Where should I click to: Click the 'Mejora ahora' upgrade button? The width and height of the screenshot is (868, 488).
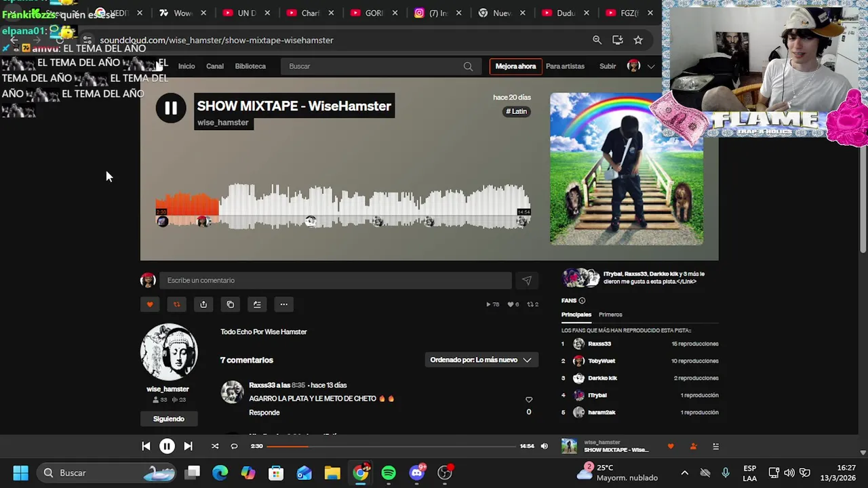pos(515,66)
